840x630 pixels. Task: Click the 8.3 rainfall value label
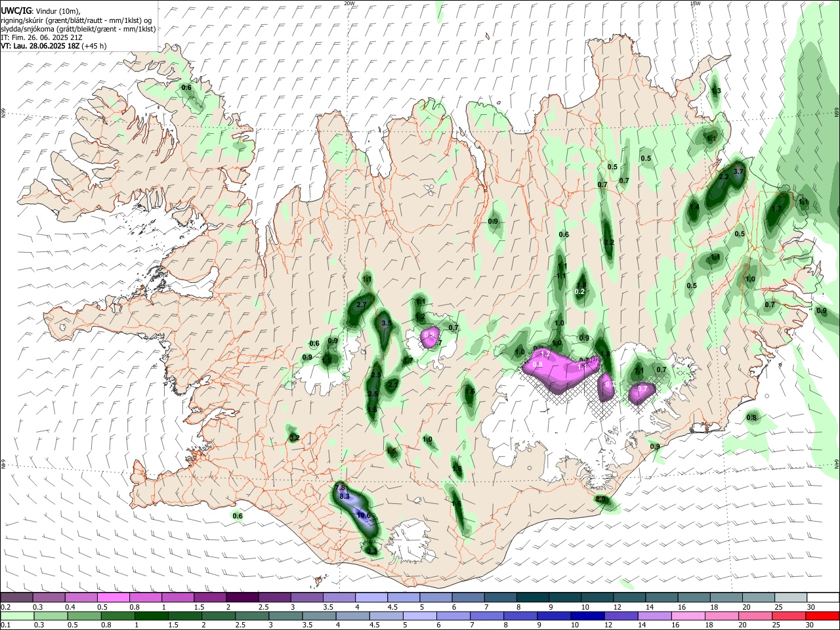tap(345, 497)
